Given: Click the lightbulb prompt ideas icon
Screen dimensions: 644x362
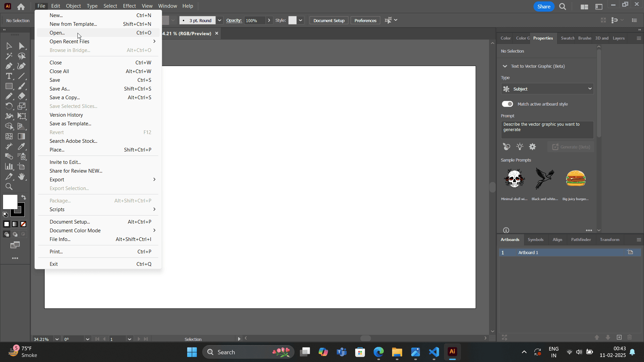Looking at the screenshot, I should pyautogui.click(x=520, y=147).
